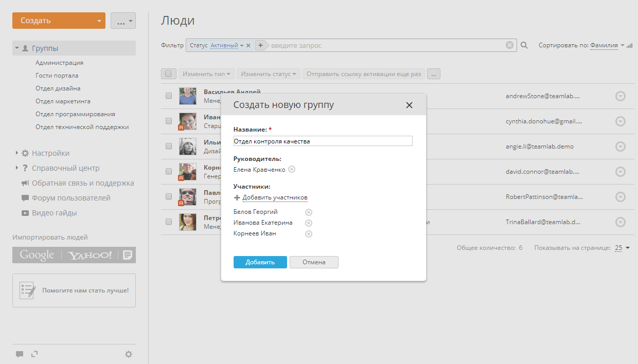
Task: Remove participant Белов Георгий
Action: pyautogui.click(x=309, y=212)
